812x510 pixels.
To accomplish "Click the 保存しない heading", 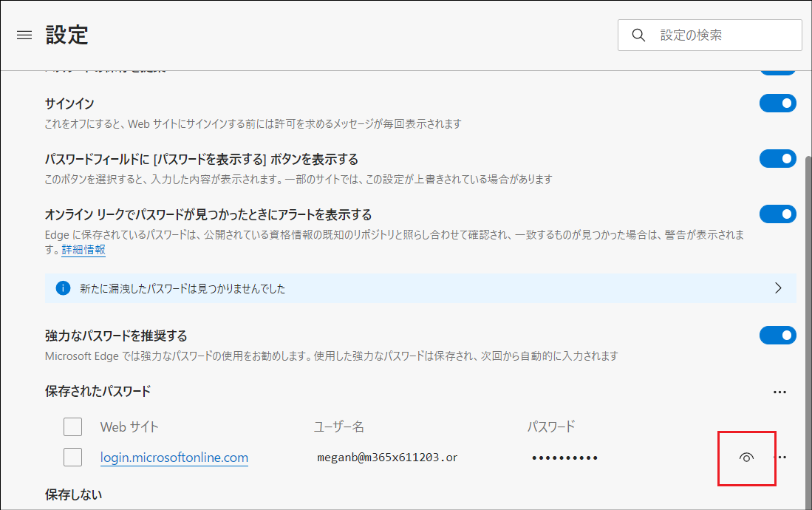I will tap(74, 494).
